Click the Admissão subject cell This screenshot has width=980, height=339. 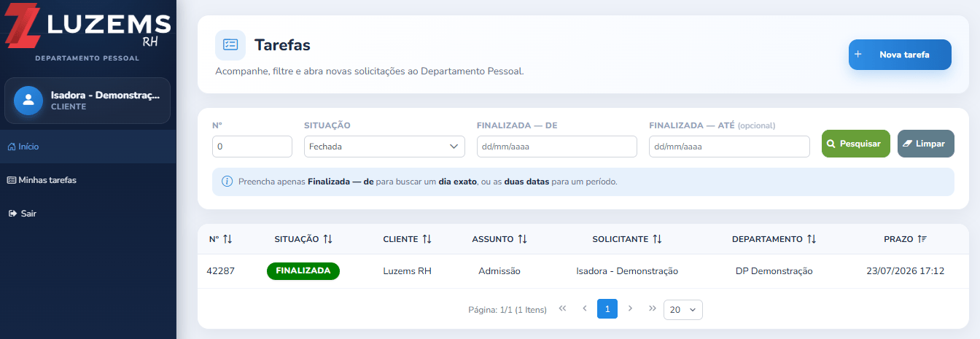pyautogui.click(x=499, y=271)
